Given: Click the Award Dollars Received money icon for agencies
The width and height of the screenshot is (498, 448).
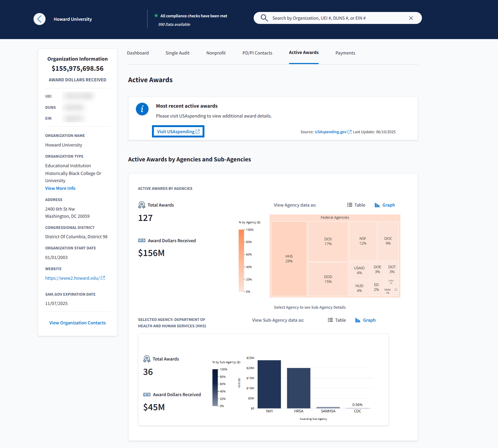Looking at the screenshot, I should (142, 240).
